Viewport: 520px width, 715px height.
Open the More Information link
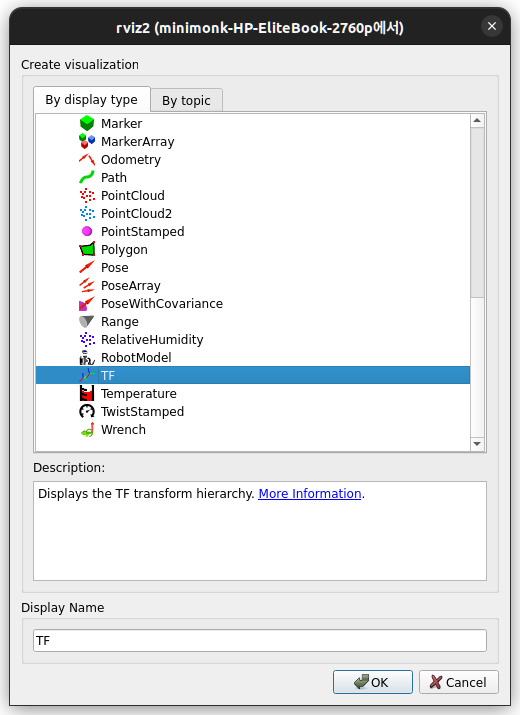pyautogui.click(x=310, y=493)
